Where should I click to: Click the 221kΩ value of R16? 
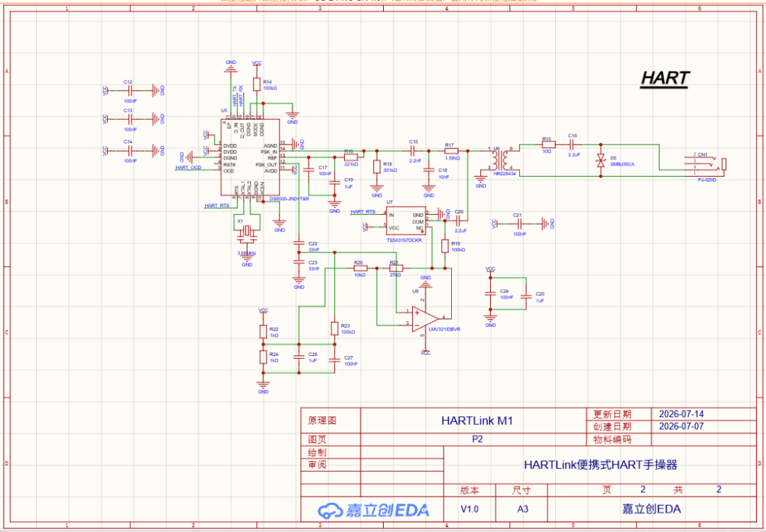tap(351, 165)
